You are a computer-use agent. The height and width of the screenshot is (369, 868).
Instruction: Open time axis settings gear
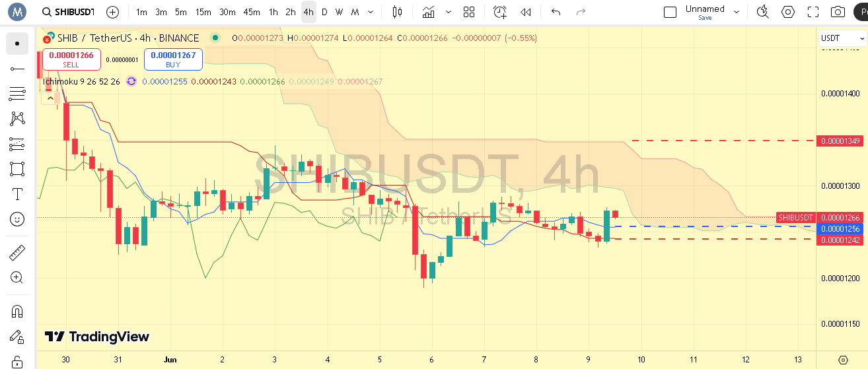[843, 360]
